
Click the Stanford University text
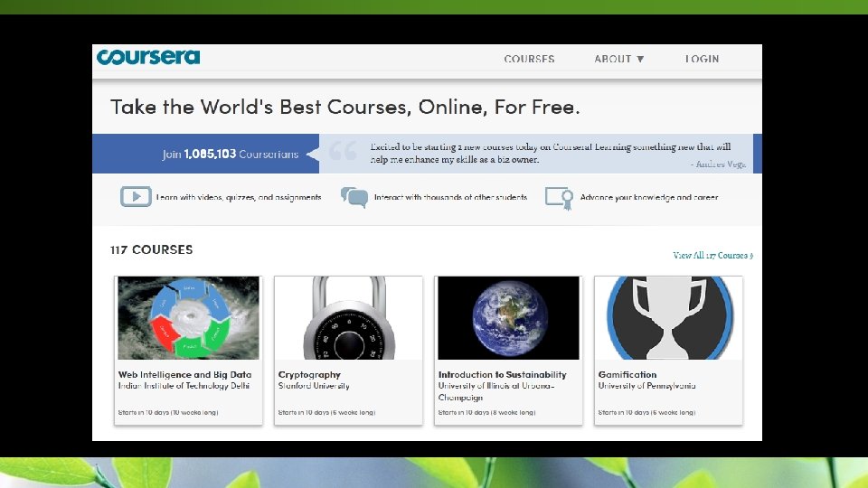[x=314, y=386]
